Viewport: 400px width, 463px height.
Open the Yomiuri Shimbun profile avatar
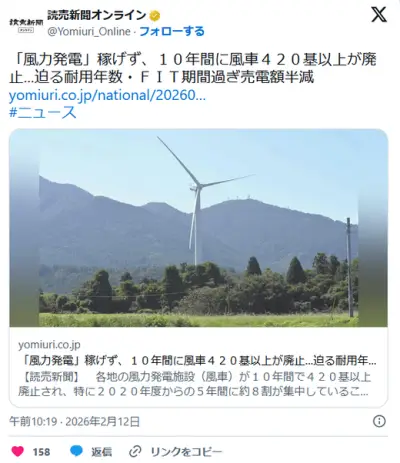pos(26,25)
